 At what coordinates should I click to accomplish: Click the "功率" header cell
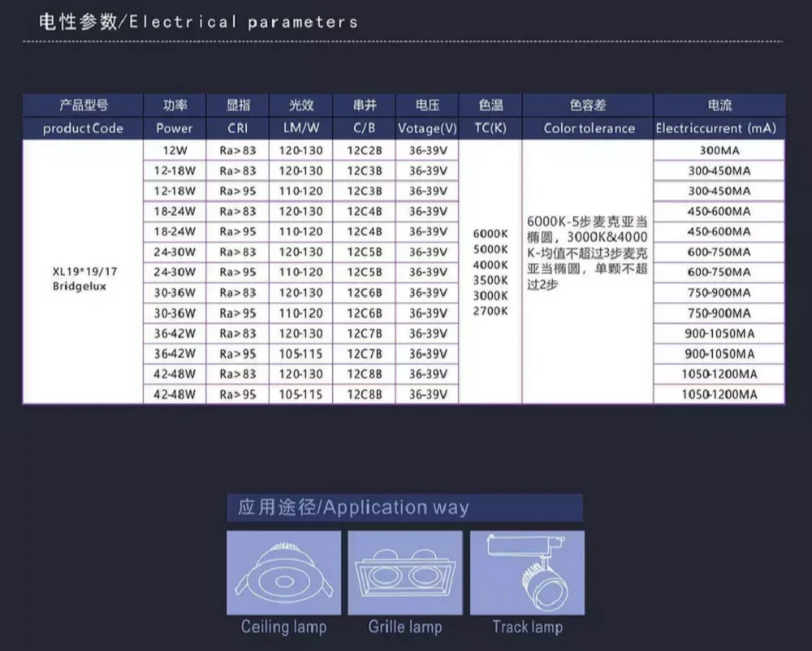tap(175, 106)
